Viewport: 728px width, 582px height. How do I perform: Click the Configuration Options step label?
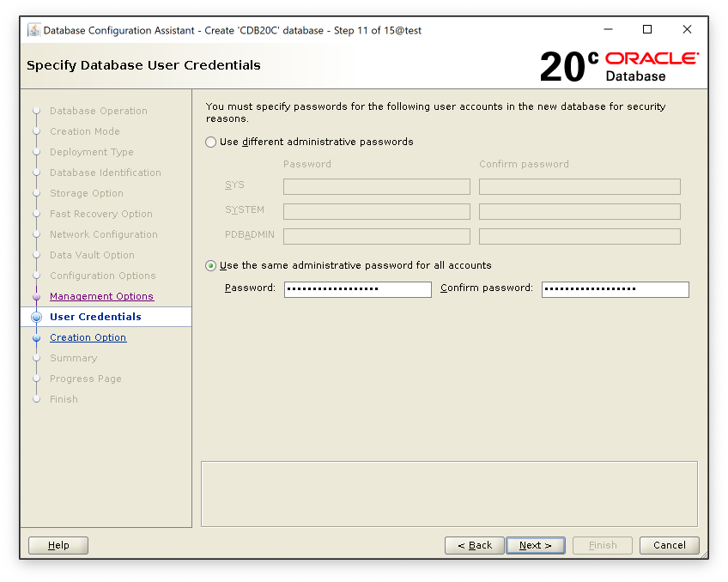point(103,276)
